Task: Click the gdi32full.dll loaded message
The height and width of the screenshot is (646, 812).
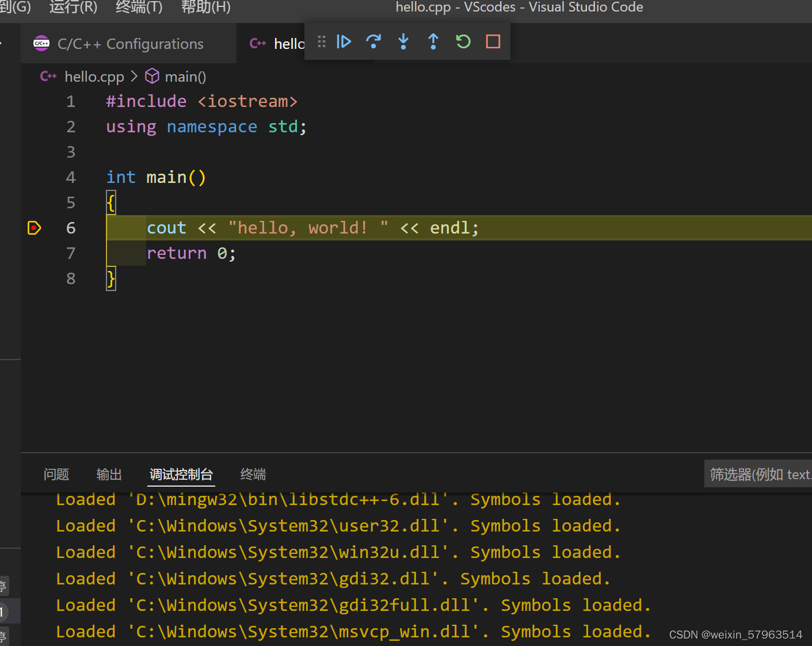Action: (353, 605)
